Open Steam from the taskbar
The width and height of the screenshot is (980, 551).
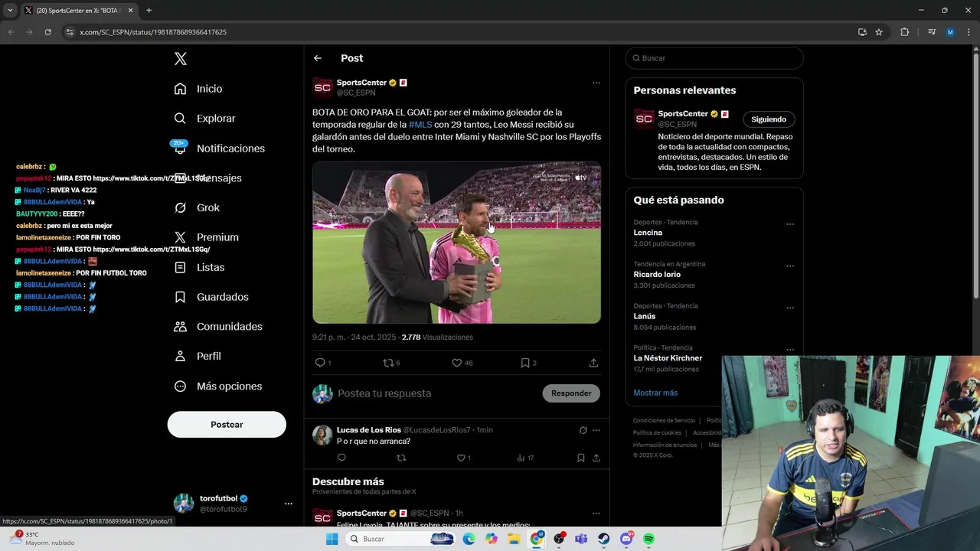604,539
